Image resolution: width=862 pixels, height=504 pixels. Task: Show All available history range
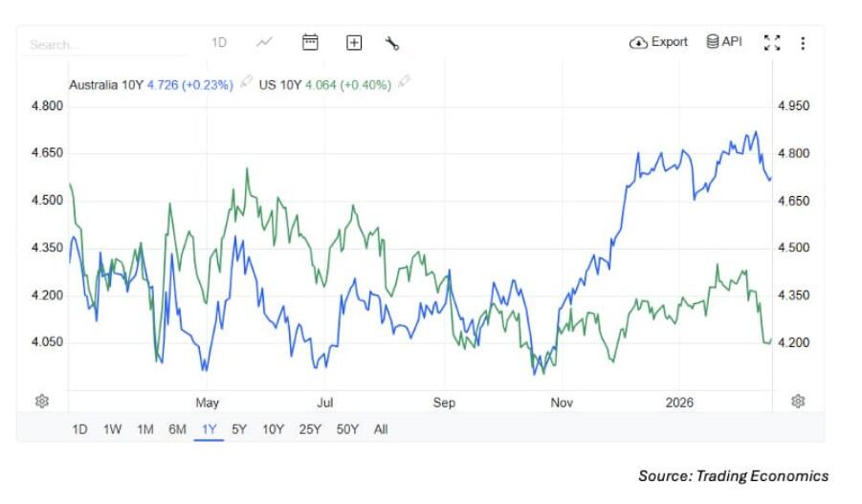click(x=381, y=429)
